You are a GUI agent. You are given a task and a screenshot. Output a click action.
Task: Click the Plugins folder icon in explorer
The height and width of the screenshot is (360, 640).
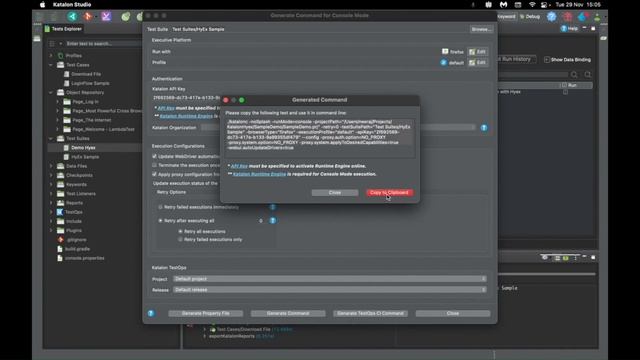[60, 231]
